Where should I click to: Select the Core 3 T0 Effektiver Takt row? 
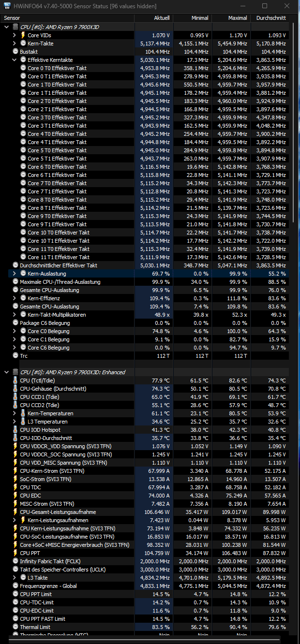click(145, 117)
